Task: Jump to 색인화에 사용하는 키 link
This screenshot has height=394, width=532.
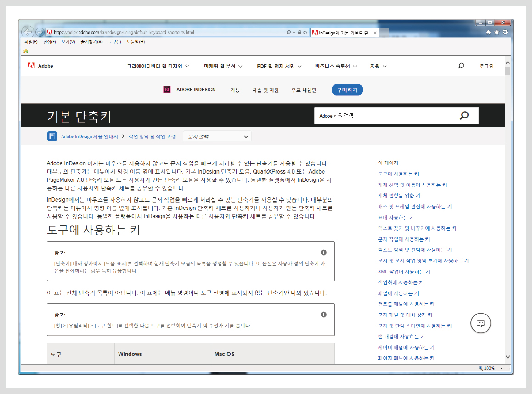Action: tap(401, 282)
